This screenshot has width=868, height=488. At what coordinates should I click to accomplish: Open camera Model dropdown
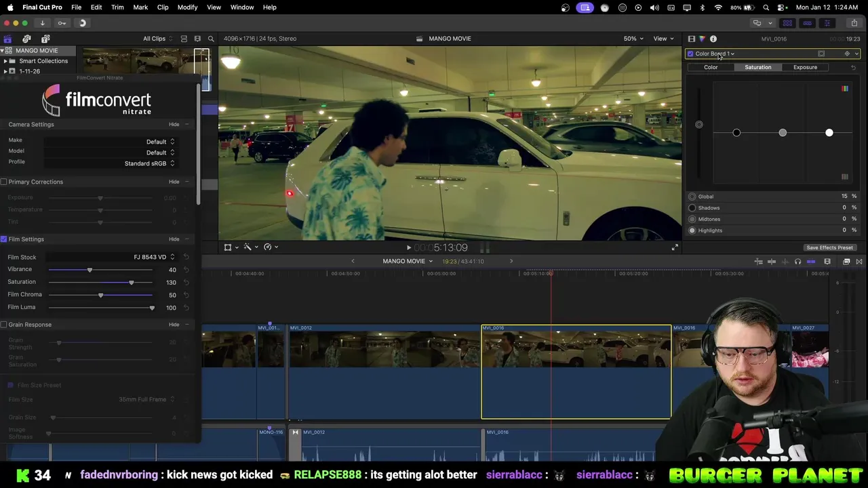tap(110, 152)
